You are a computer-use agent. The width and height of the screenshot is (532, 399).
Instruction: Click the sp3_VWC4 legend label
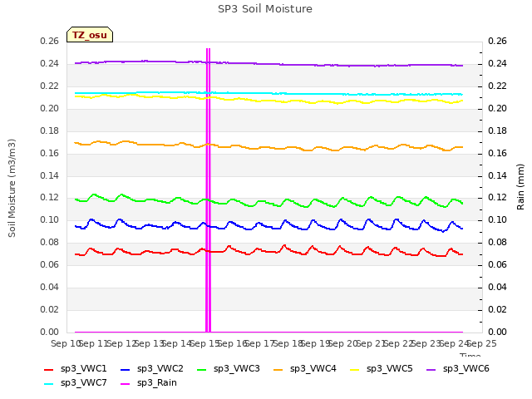[x=313, y=369]
